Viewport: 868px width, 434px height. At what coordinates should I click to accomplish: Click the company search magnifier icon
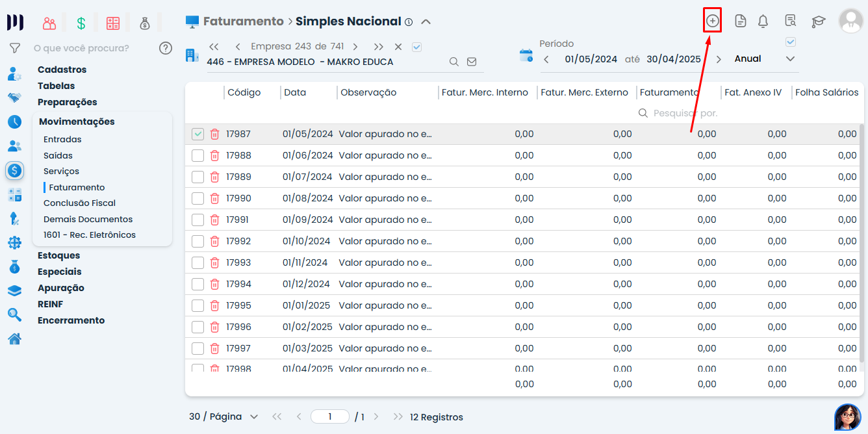click(454, 62)
